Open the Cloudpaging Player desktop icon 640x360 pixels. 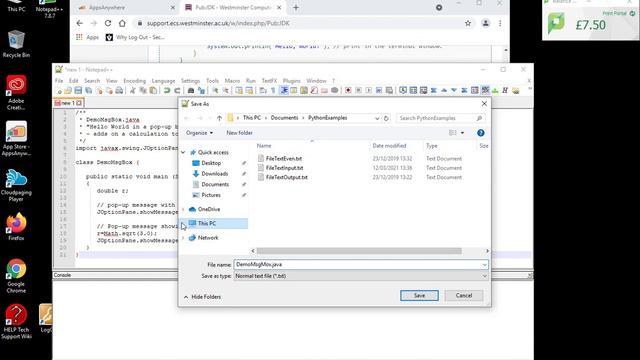16,186
